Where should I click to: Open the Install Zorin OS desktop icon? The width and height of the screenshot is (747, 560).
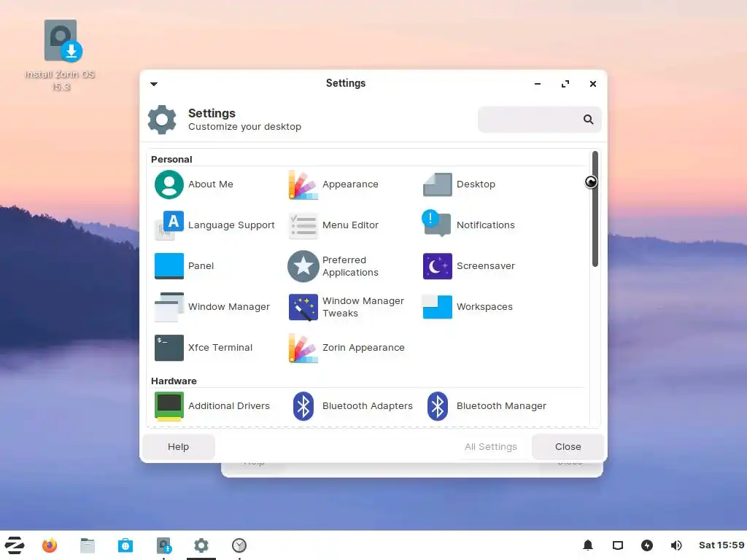tap(61, 55)
